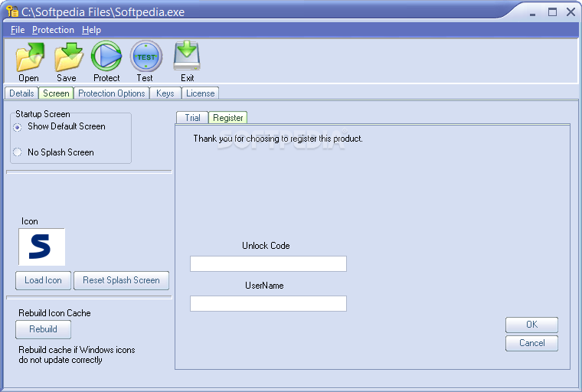Viewport: 582px width, 392px height.
Task: Click 'Rebuild cache if Windows icons' note
Action: (77, 355)
